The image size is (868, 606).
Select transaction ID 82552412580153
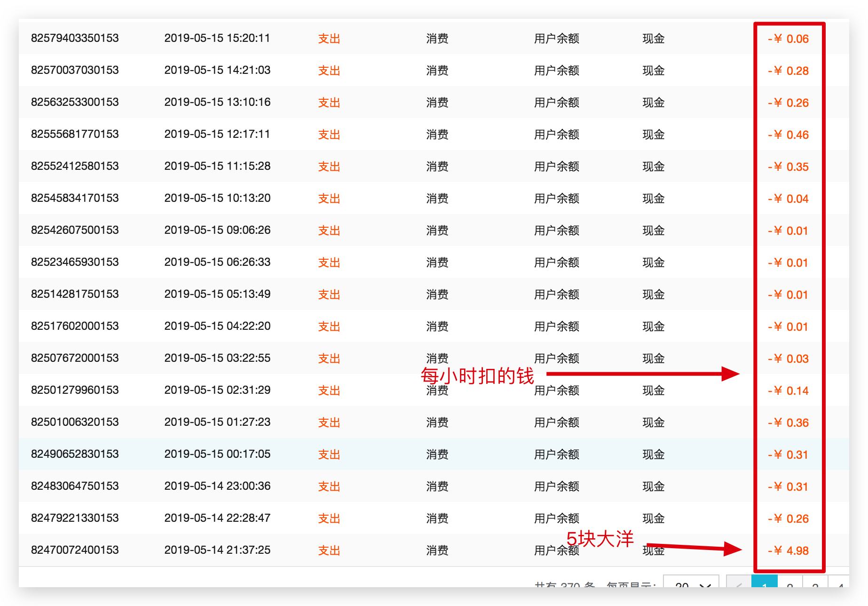point(75,166)
